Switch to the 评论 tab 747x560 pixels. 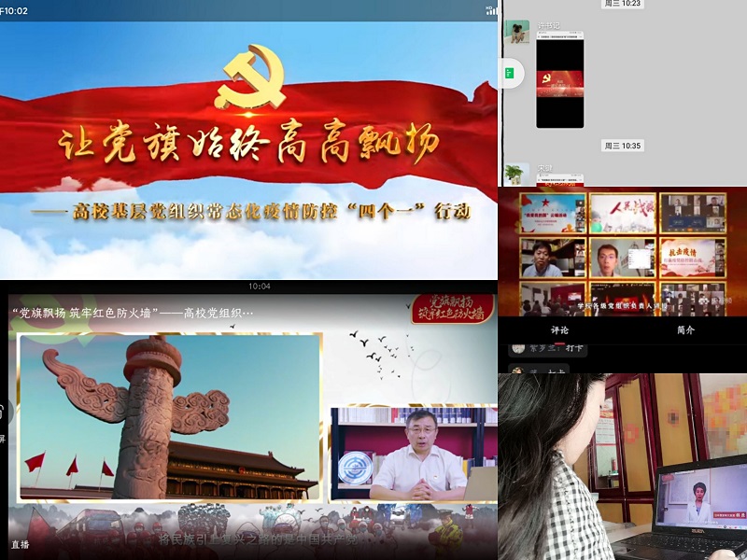pyautogui.click(x=559, y=330)
